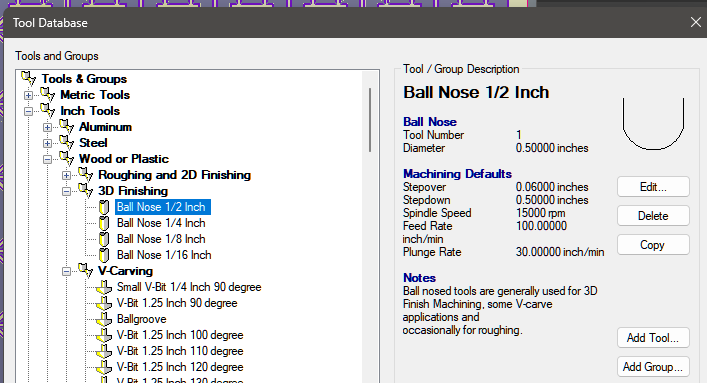Screen dimensions: 707x383
Task: Select the Aluminum group label
Action: pos(106,127)
